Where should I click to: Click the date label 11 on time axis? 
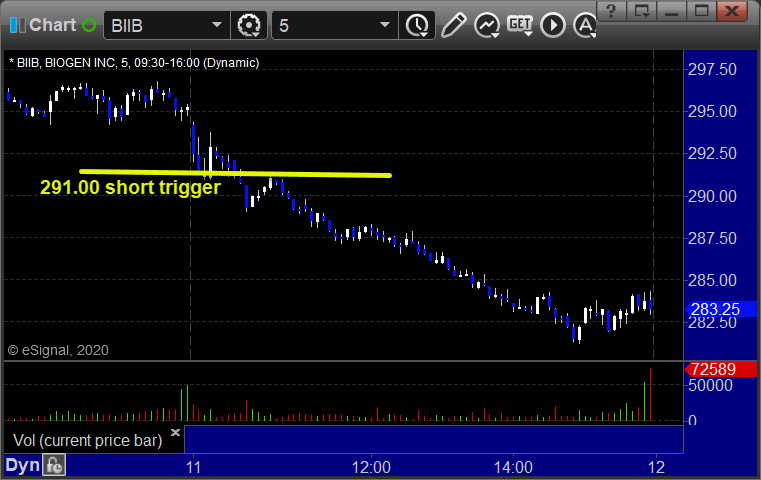click(193, 467)
